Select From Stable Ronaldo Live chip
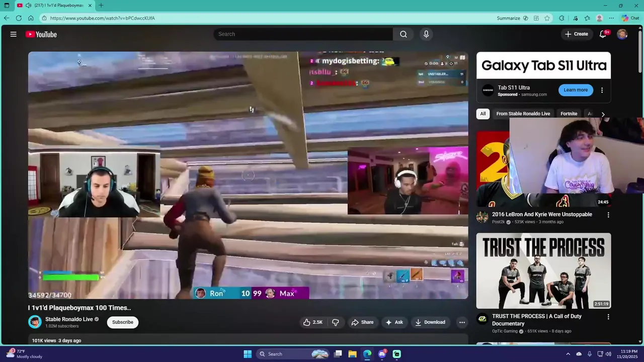 pos(523,114)
